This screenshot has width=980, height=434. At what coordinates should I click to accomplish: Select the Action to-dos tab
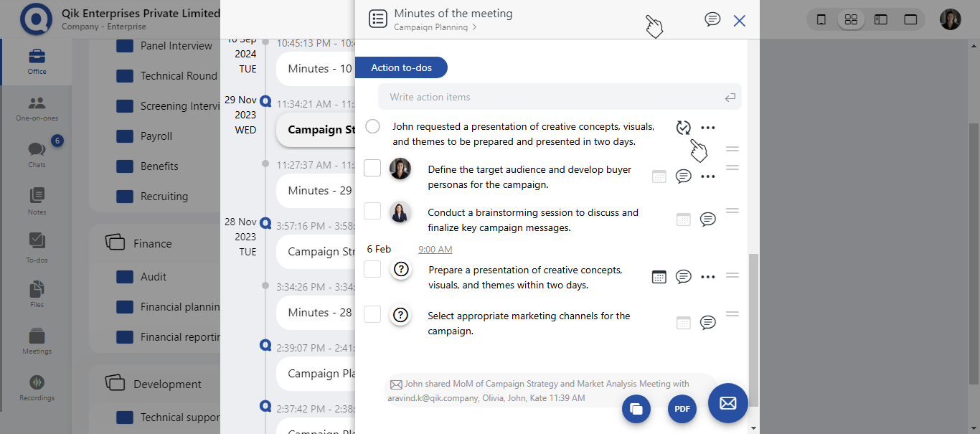click(401, 67)
